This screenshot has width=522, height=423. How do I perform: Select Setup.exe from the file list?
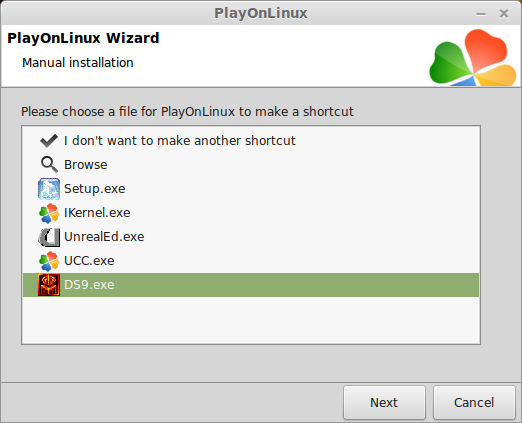pos(251,189)
